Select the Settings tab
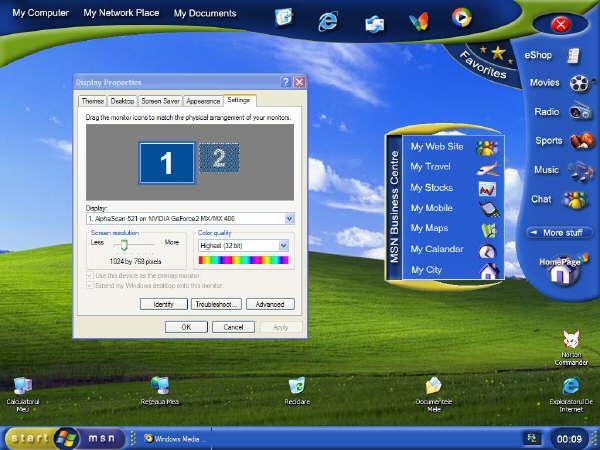This screenshot has width=600, height=450. click(x=239, y=100)
